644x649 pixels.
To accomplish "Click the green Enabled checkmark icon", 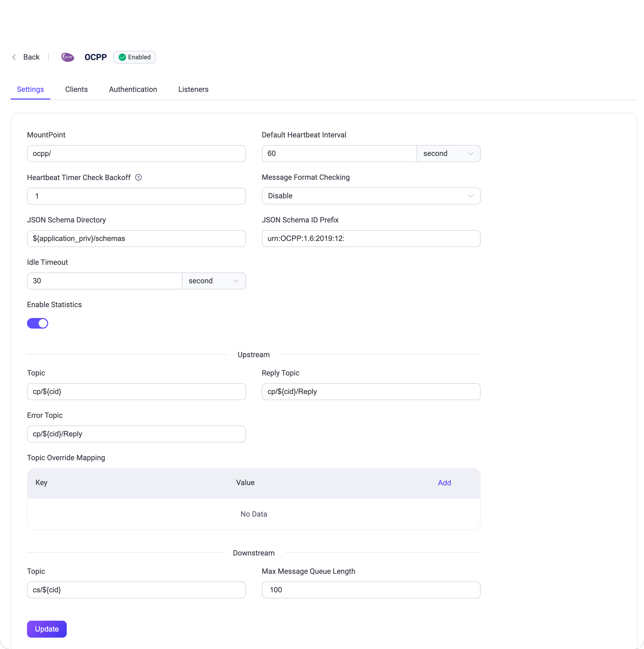I will click(122, 57).
